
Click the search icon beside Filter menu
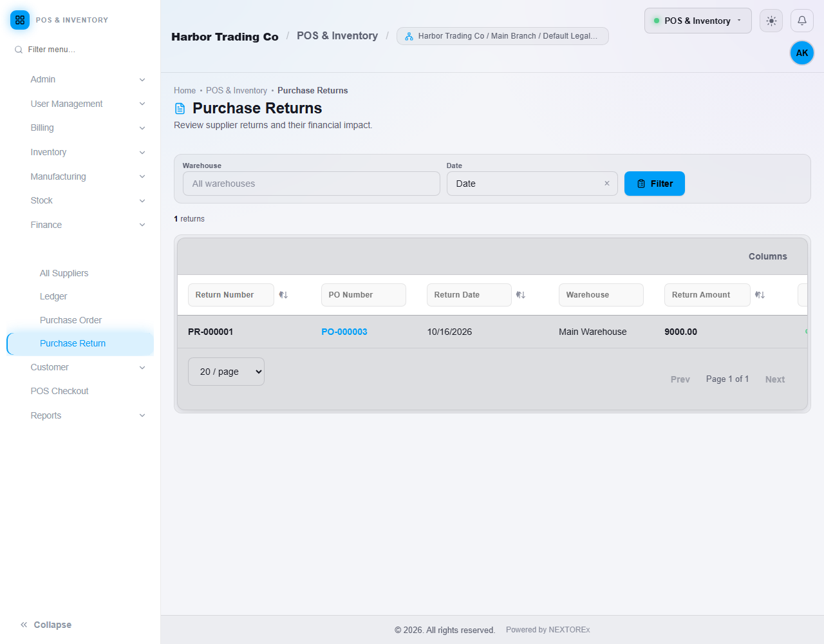(19, 50)
